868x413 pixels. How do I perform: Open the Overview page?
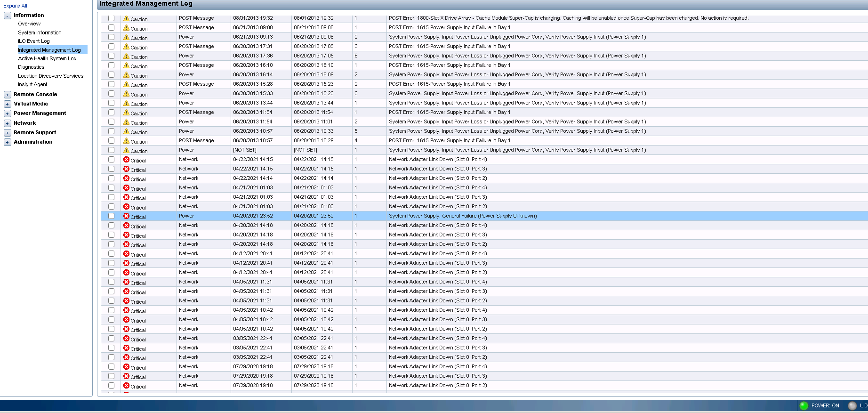[x=29, y=24]
